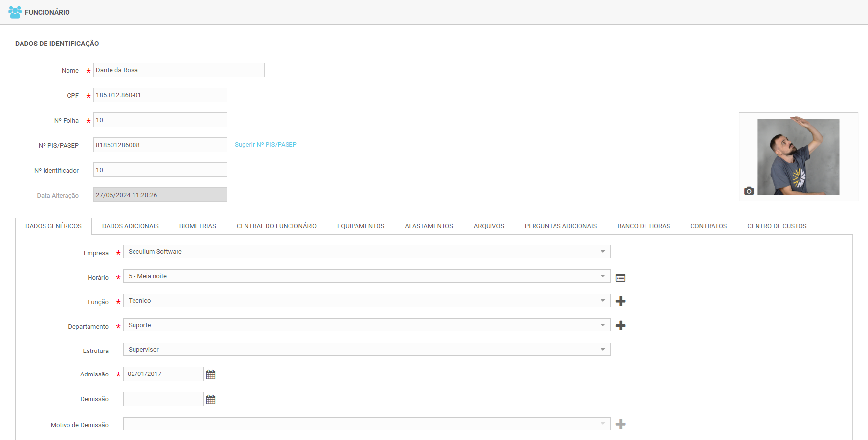Open the Demissão calendar picker

pyautogui.click(x=211, y=399)
